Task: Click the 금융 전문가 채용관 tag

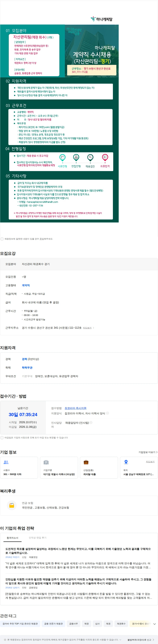Action: click(x=53, y=624)
